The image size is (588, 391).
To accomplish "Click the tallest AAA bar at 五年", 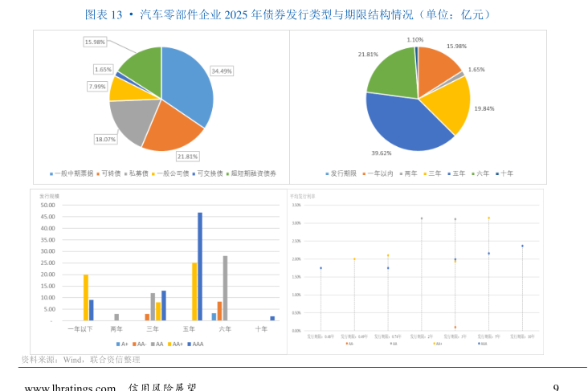I will point(200,267).
